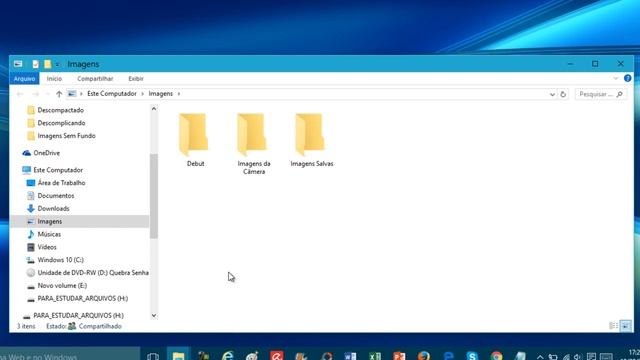Image resolution: width=640 pixels, height=360 pixels.
Task: Switch to the Compartilhar ribbon tab
Action: 95,78
